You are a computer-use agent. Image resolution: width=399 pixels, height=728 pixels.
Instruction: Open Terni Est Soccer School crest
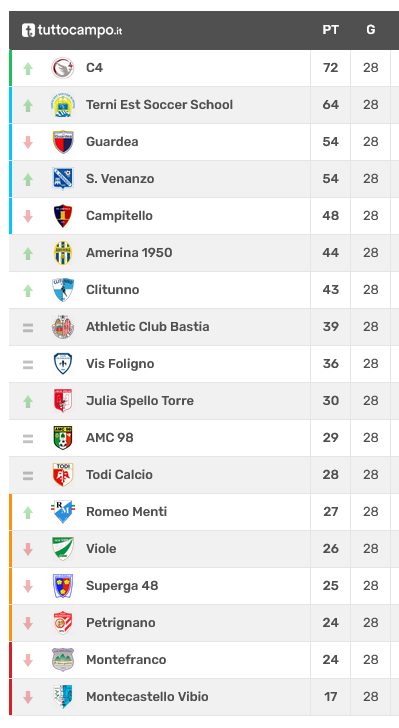(63, 105)
